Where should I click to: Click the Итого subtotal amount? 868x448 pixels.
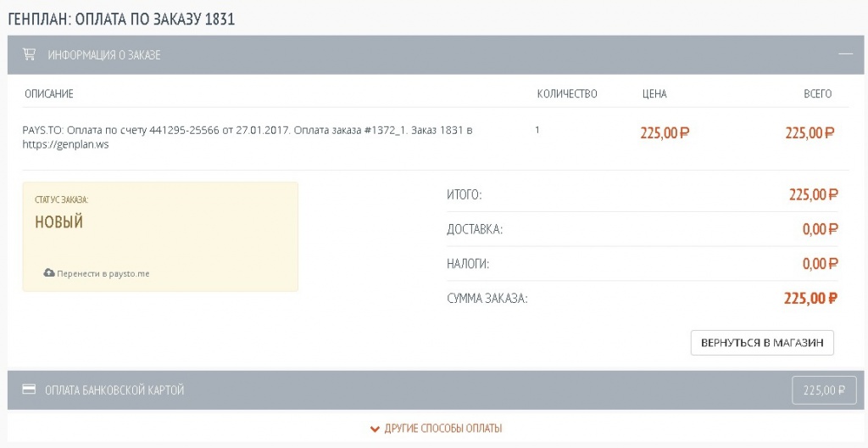coord(813,195)
